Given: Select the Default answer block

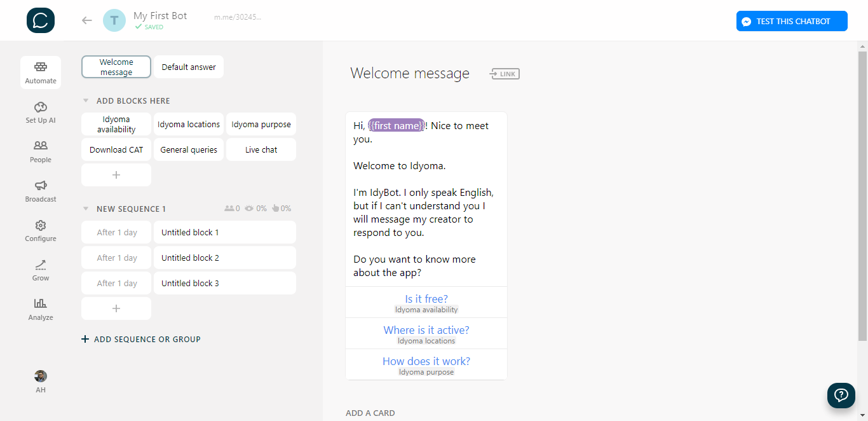Looking at the screenshot, I should click(x=189, y=67).
